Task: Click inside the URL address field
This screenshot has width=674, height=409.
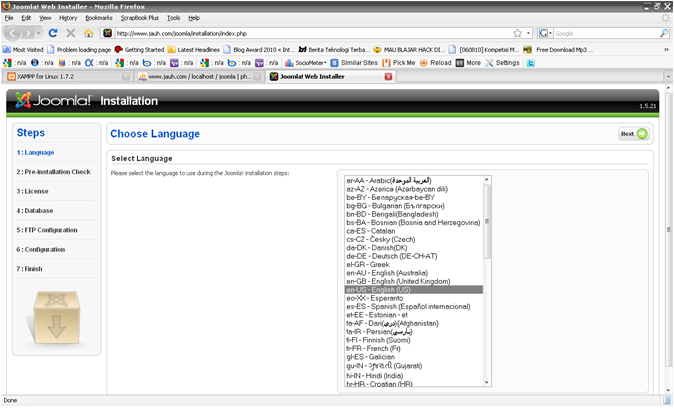Action: pos(313,33)
